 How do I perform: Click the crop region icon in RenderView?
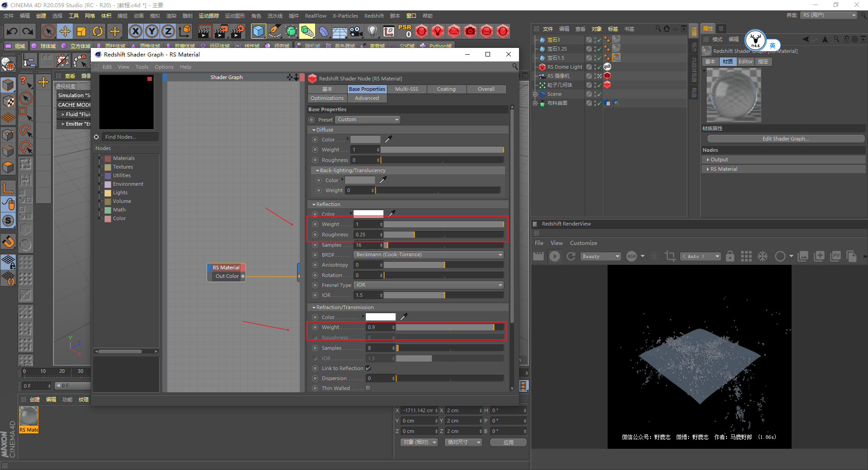point(670,257)
